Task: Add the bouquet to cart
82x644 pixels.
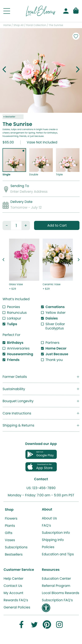Action: (x=57, y=225)
